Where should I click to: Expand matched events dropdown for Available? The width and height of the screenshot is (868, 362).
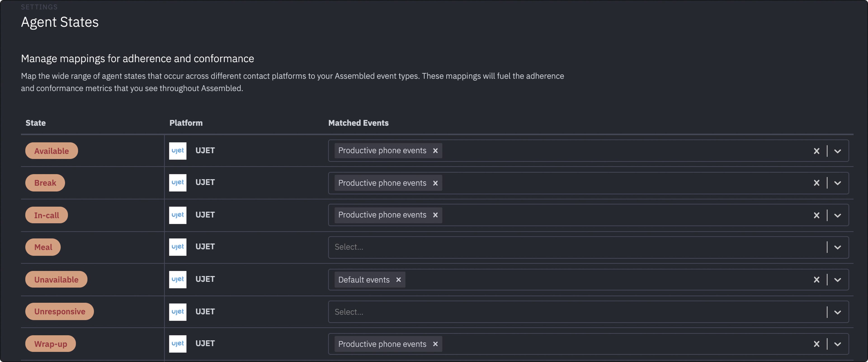tap(837, 151)
